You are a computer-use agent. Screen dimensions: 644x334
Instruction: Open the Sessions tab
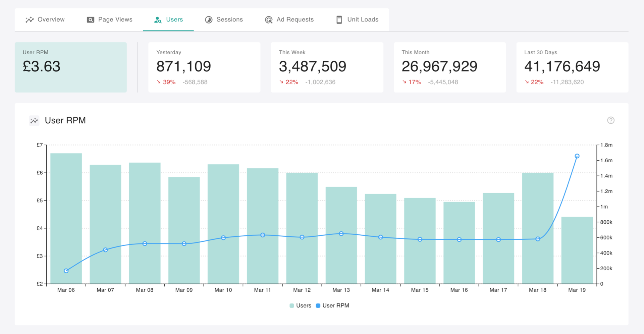click(x=224, y=20)
